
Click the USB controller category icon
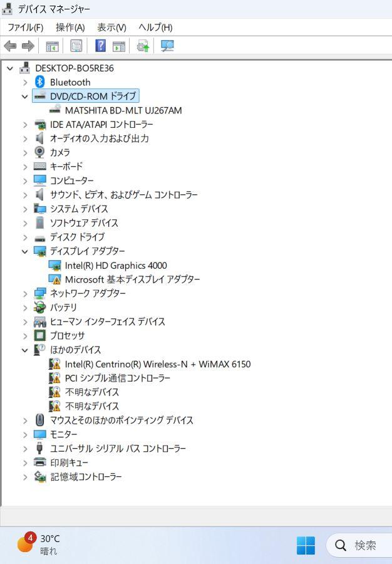point(40,448)
